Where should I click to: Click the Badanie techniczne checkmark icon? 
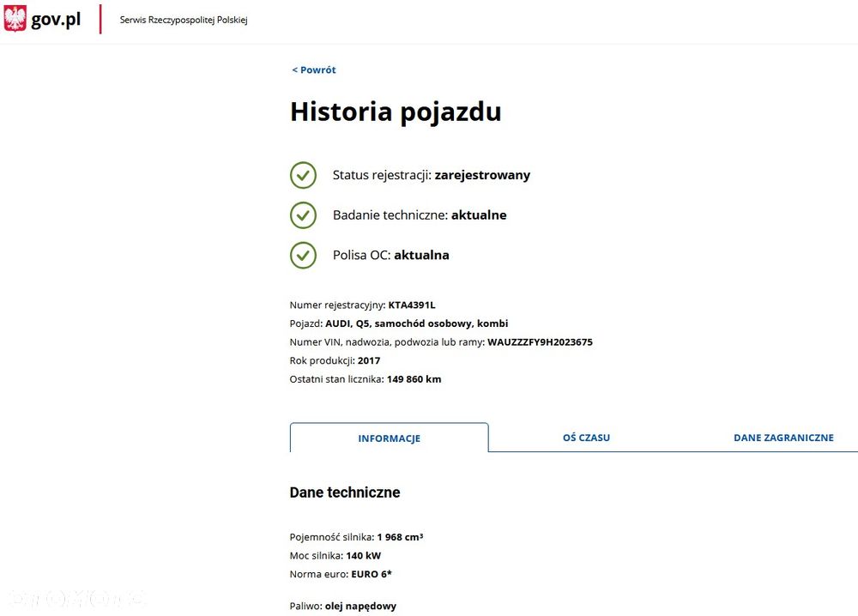303,215
